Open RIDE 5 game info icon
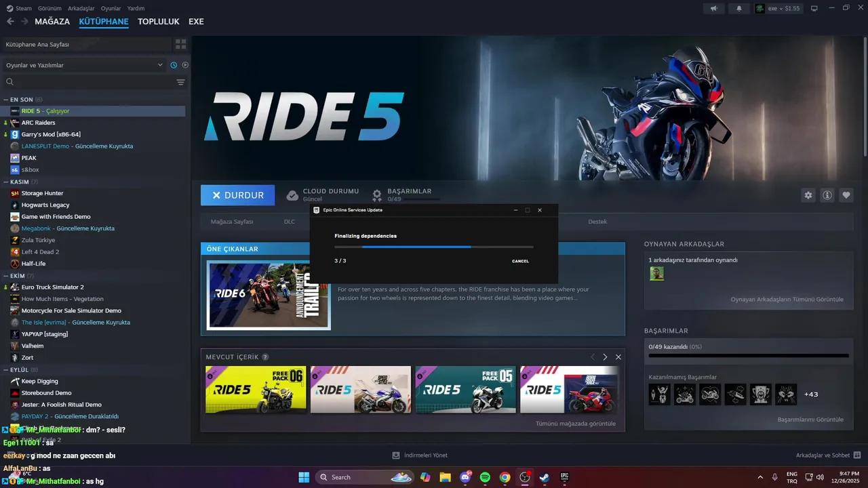Screen dimensions: 868x488 827,195
